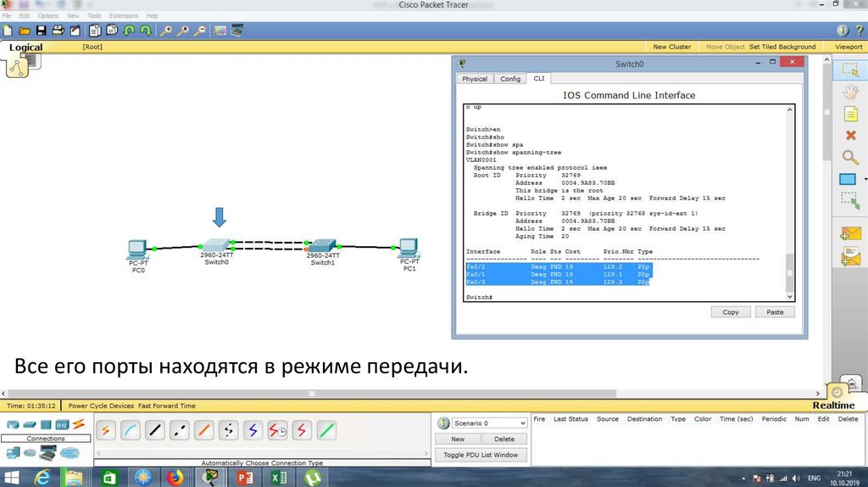Click the Copy icon in the main toolbar
This screenshot has height=487, width=868.
[x=95, y=31]
